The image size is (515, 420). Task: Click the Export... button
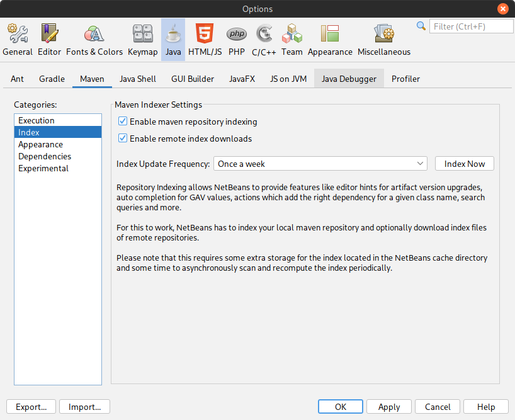point(31,407)
